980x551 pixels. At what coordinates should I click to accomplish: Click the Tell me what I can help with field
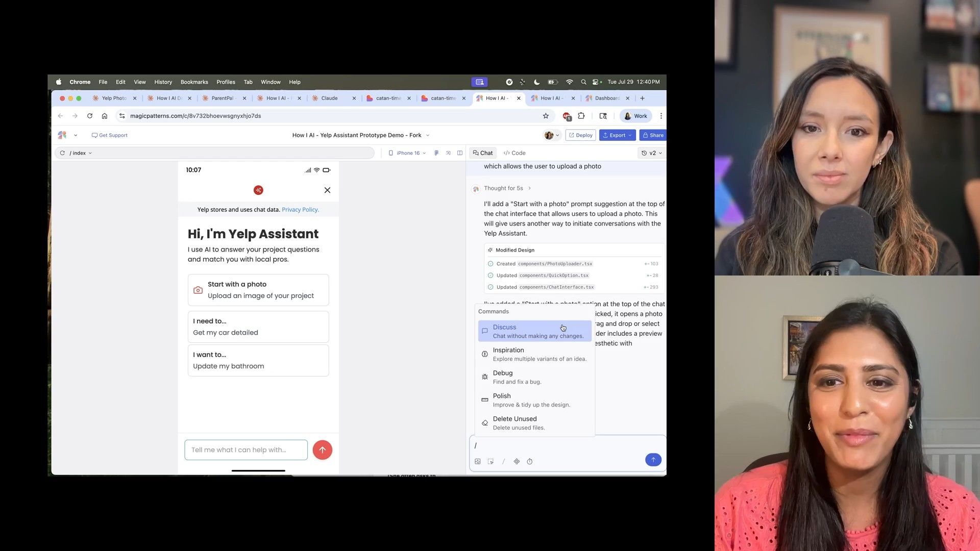click(246, 450)
